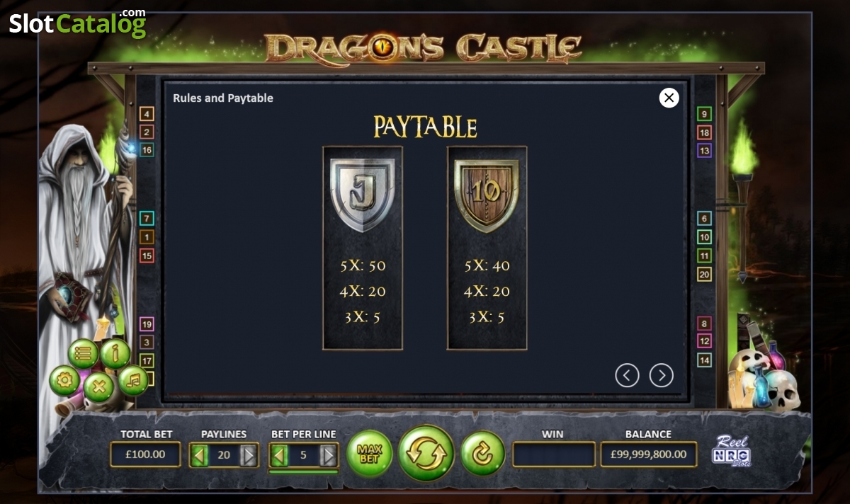This screenshot has width=850, height=504.
Task: Start autoplay with the small spin button
Action: 483,453
